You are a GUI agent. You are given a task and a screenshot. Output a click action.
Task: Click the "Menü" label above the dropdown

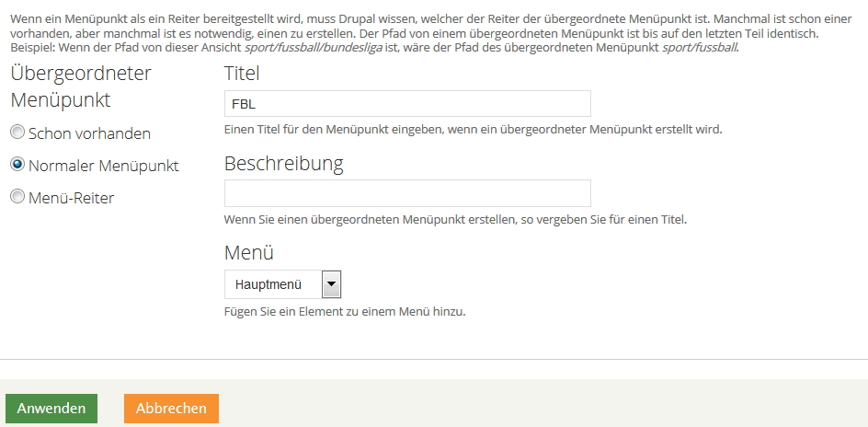coord(249,252)
